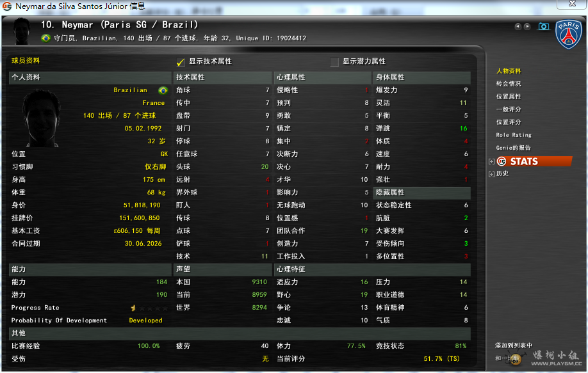Screen dimensions: 588x373
Task: Uncheck the 显示技术属性 checkbox
Action: click(x=181, y=62)
